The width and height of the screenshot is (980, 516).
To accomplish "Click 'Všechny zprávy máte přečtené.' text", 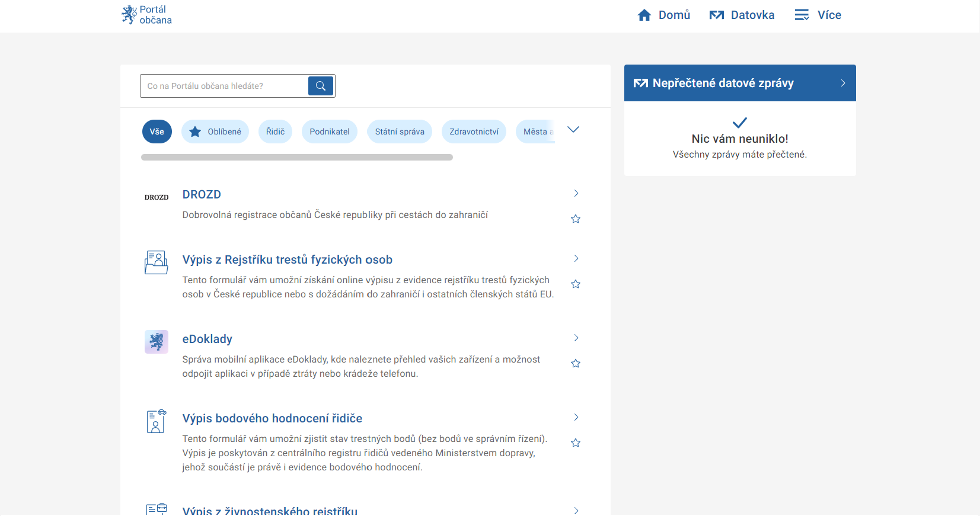I will pos(740,155).
